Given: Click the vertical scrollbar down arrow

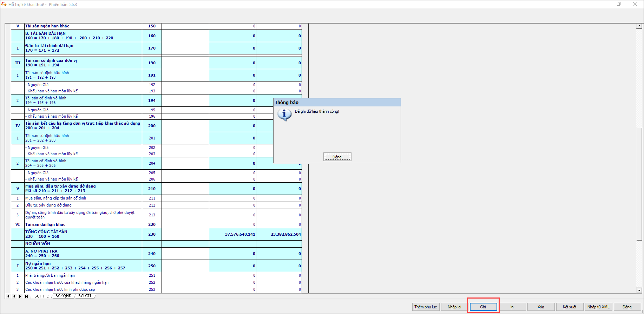Looking at the screenshot, I should tap(639, 290).
